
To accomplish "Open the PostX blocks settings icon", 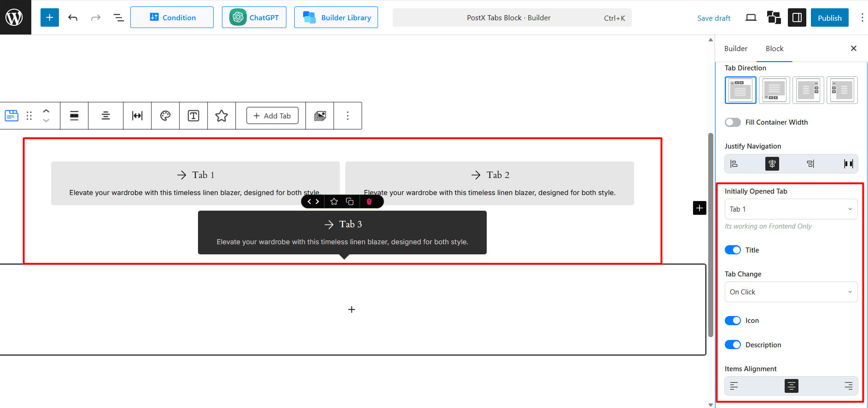I will [774, 17].
